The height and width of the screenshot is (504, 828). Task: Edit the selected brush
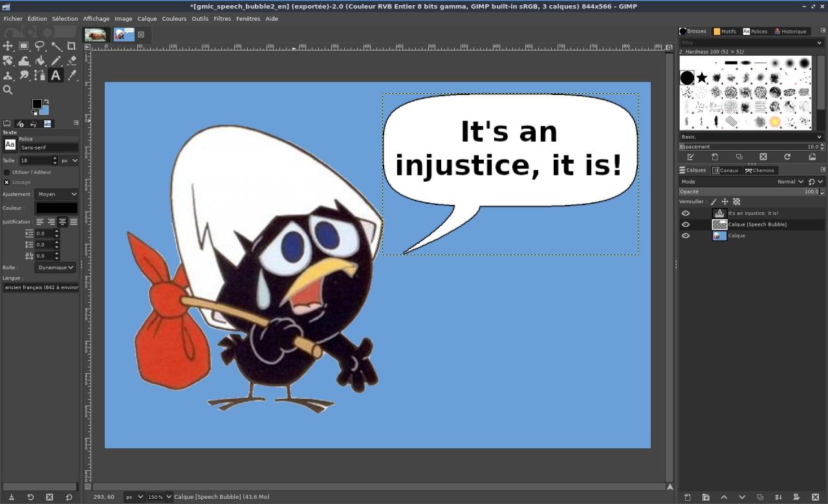pos(690,157)
